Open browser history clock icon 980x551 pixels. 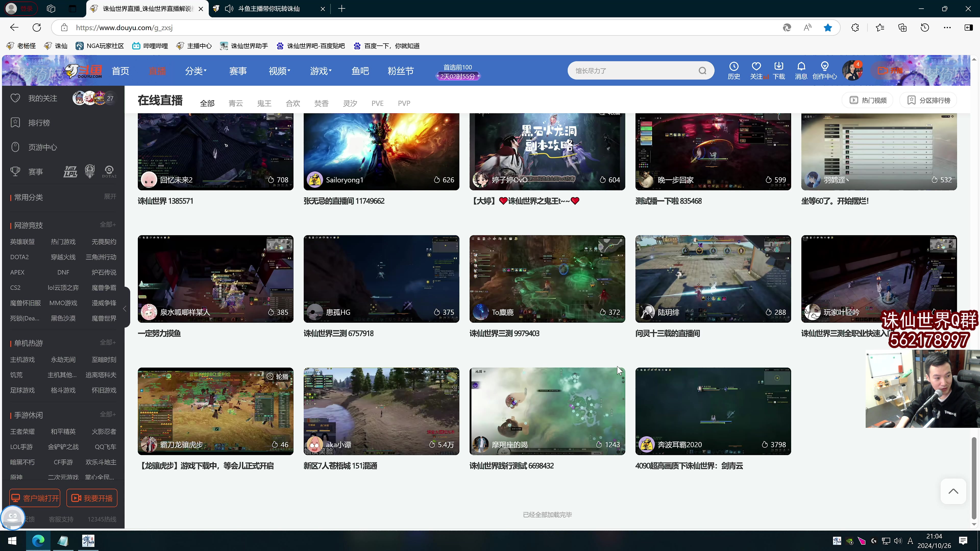tap(924, 27)
